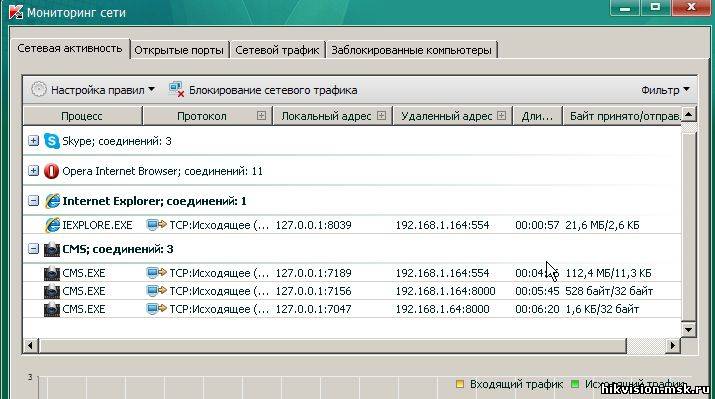Click the horizontal scrollbar thumb
This screenshot has height=399, width=715.
pyautogui.click(x=333, y=345)
